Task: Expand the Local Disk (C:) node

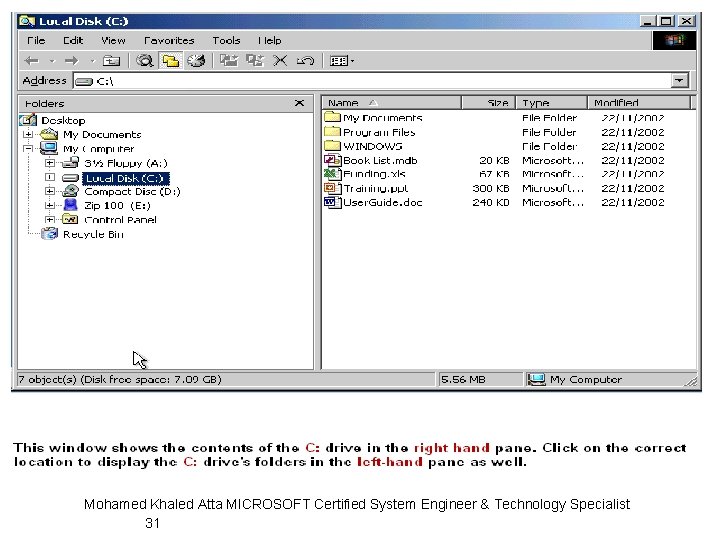Action: [x=50, y=177]
